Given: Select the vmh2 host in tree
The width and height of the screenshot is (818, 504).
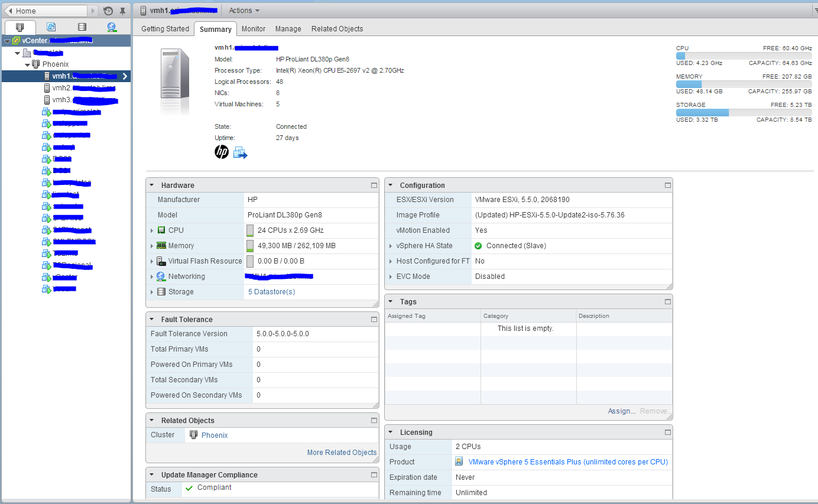Looking at the screenshot, I should [80, 88].
